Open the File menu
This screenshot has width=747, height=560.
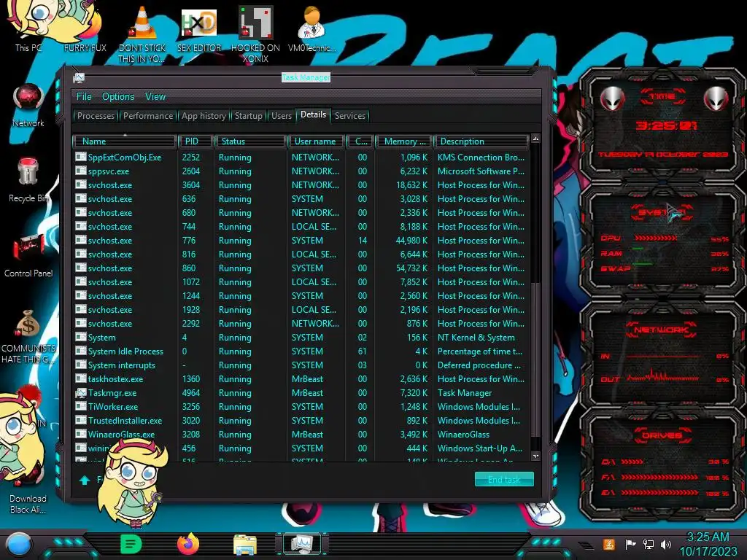(84, 97)
